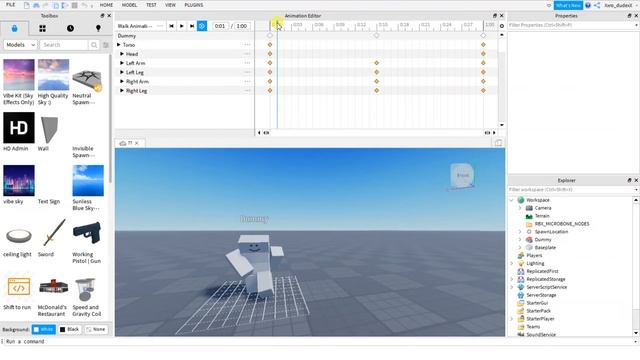Click the Walk Animation name button
This screenshot has width=640, height=360.
[135, 26]
